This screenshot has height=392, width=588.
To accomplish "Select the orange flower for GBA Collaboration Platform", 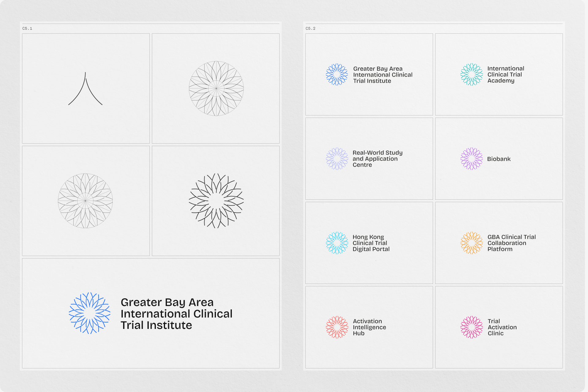I will [472, 243].
